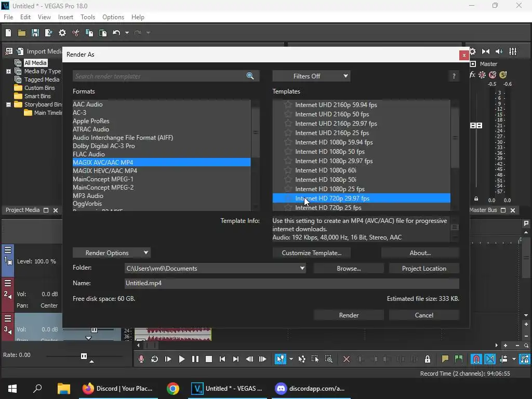Toggle Loop Playback in the transport bar
Screen dimensions: 532x399
[154, 359]
